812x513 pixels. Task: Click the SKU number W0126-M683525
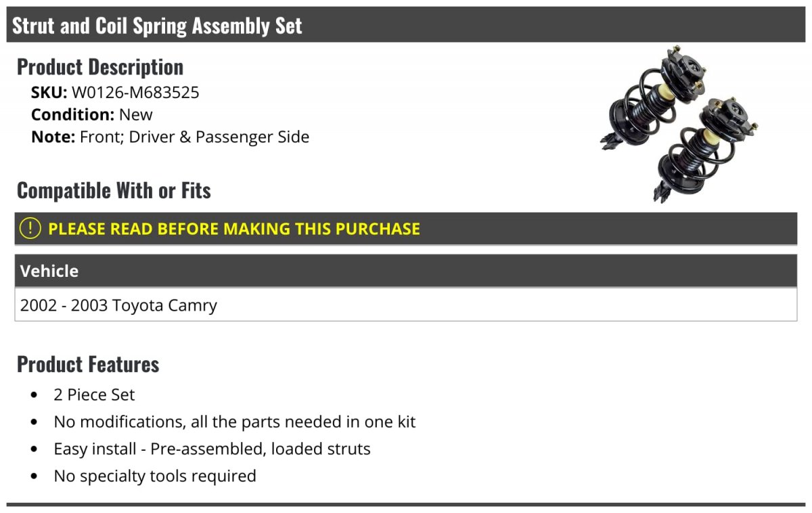tap(135, 92)
